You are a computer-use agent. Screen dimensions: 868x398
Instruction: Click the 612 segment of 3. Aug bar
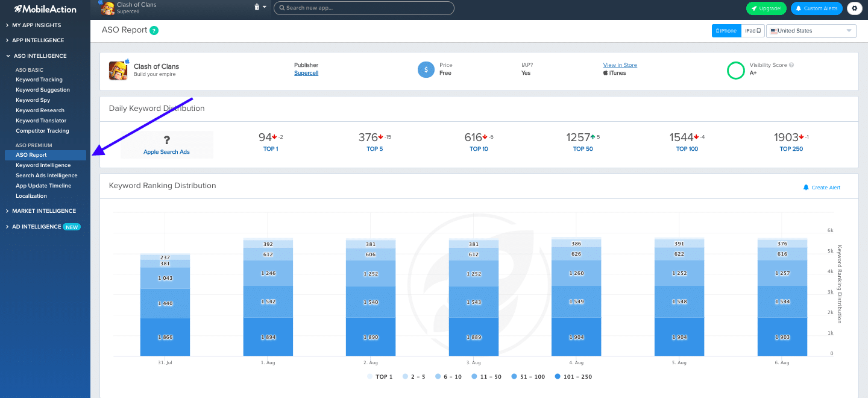coord(474,254)
